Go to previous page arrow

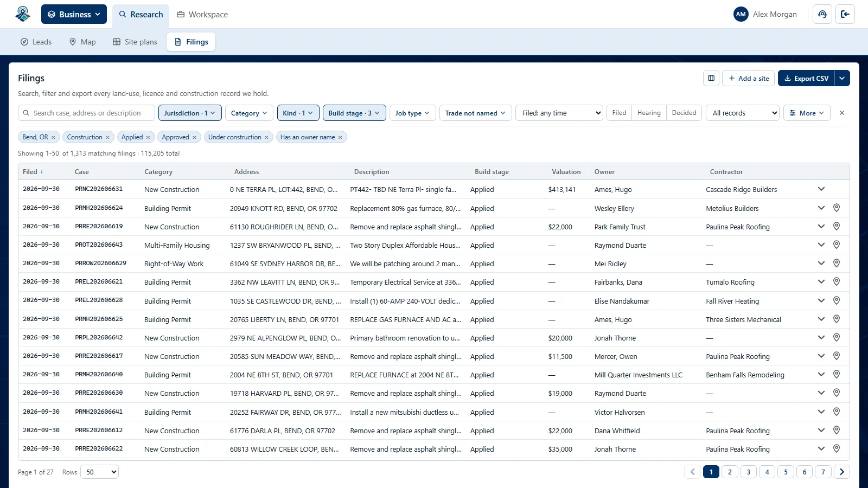(692, 472)
